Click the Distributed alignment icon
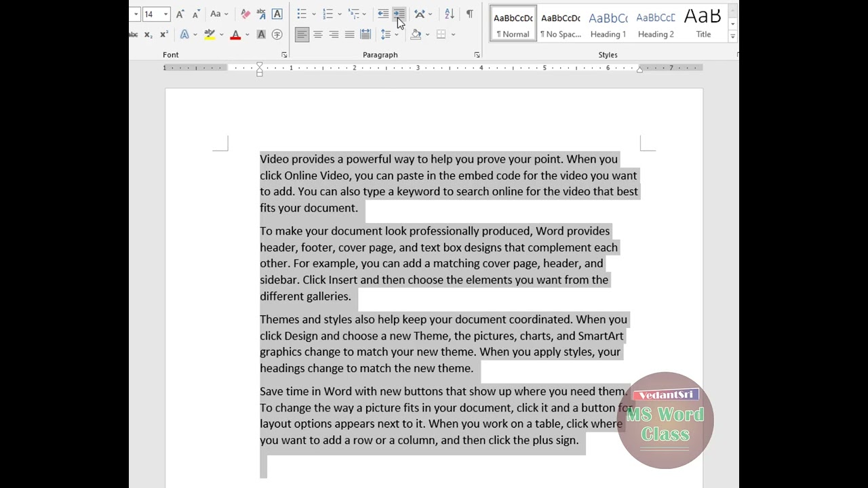 [366, 35]
